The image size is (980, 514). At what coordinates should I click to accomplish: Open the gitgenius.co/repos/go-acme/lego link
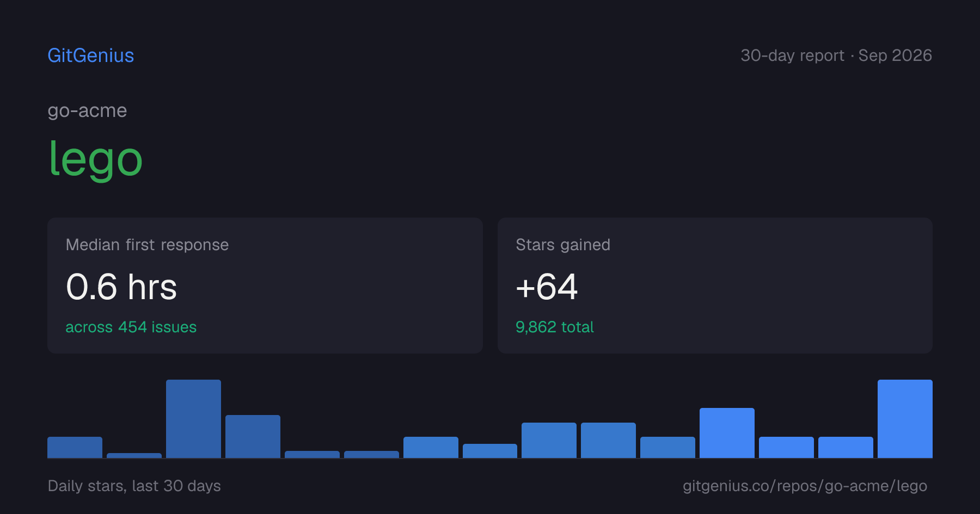(x=805, y=486)
